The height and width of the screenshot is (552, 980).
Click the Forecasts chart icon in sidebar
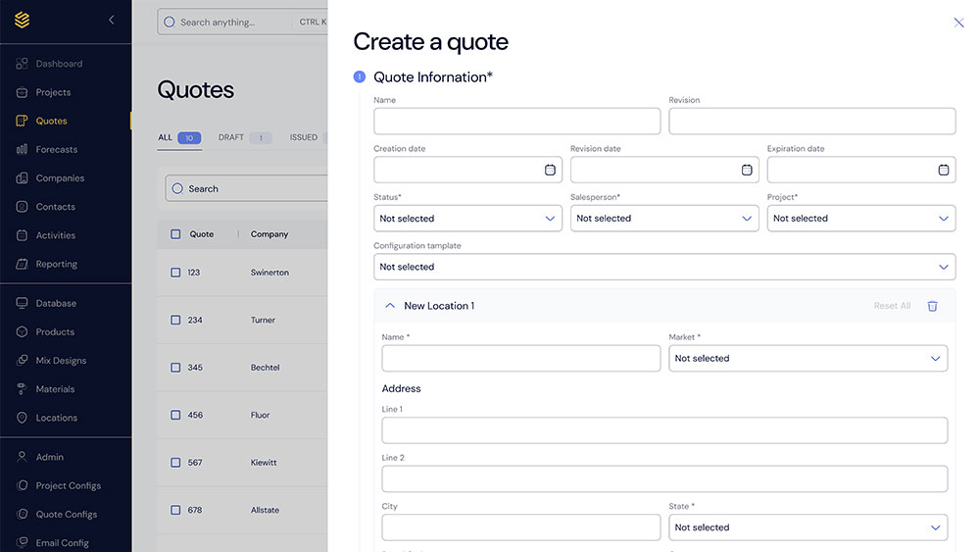[x=22, y=150]
